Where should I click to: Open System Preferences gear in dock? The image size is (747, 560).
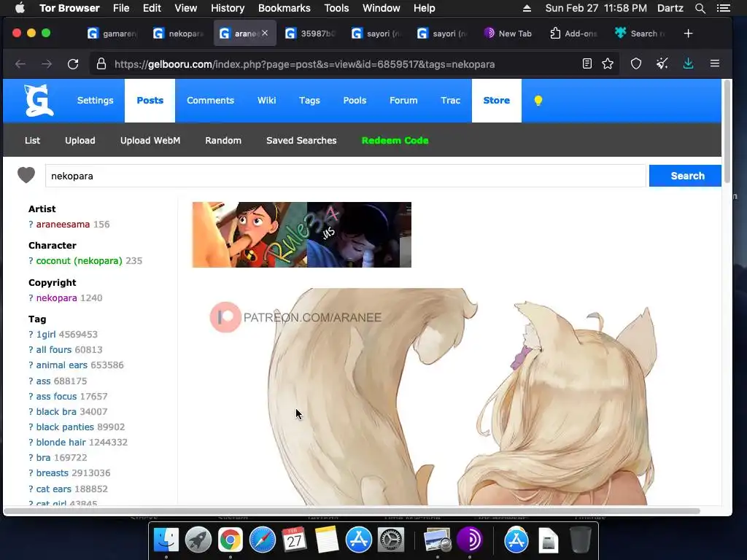coord(391,540)
